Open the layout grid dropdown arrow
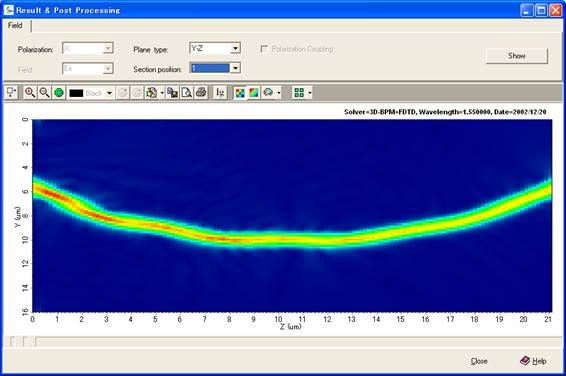566x376 pixels. click(x=310, y=93)
